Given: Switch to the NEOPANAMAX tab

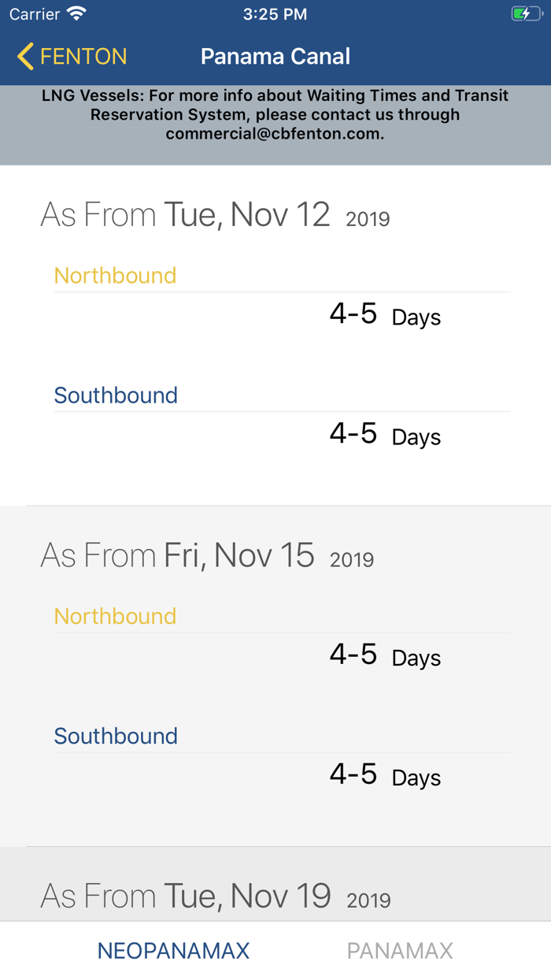Looking at the screenshot, I should pyautogui.click(x=173, y=951).
